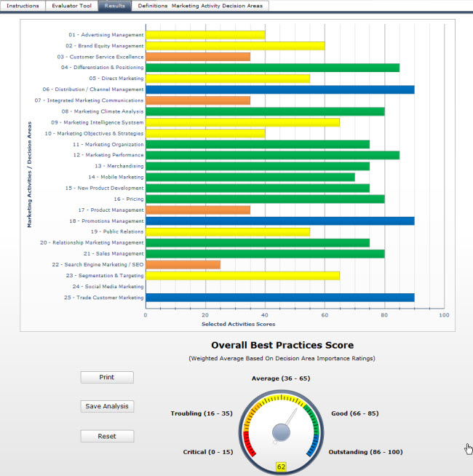Click the 01 - Advertising Management bar
Screen dimensions: 473x476
205,35
